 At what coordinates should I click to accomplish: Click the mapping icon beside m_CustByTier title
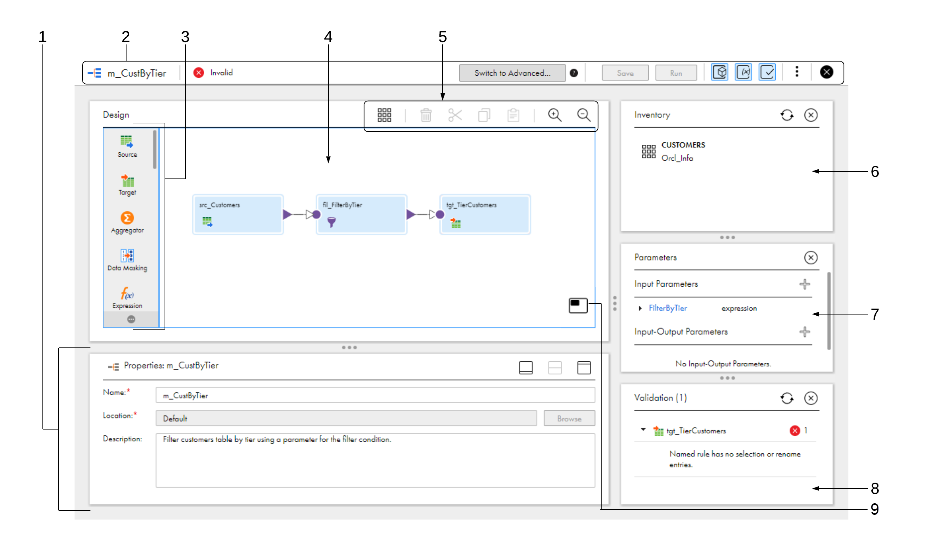pyautogui.click(x=95, y=73)
